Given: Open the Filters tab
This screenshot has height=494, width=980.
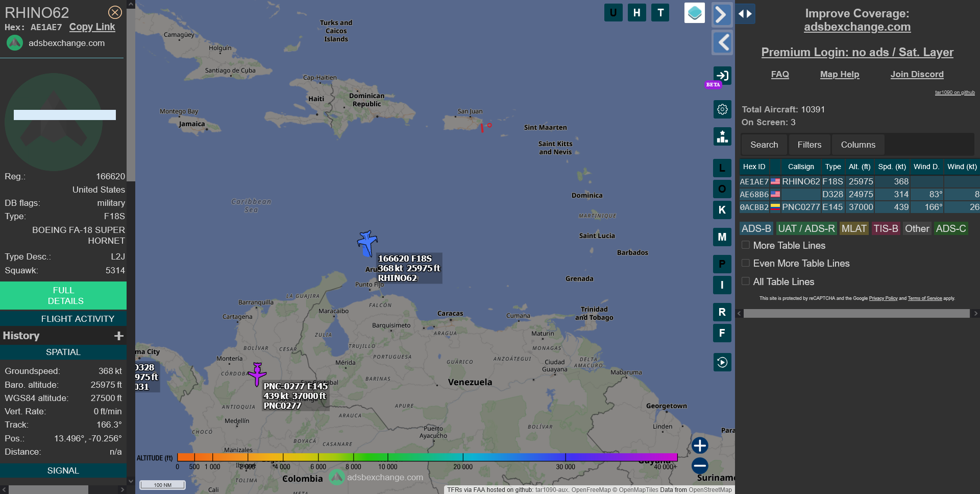Looking at the screenshot, I should [x=809, y=145].
